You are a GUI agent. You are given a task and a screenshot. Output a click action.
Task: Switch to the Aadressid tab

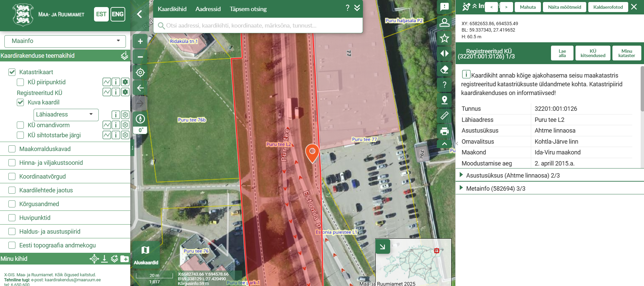tap(208, 9)
